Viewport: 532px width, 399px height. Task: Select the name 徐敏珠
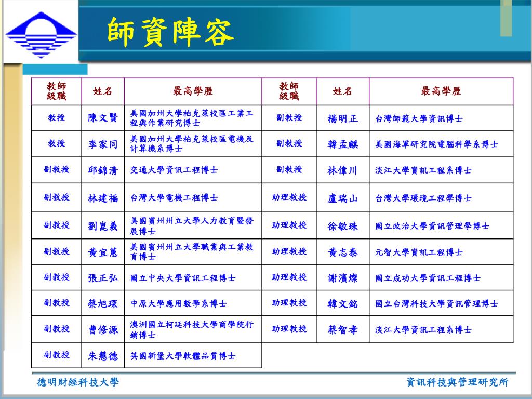point(343,226)
